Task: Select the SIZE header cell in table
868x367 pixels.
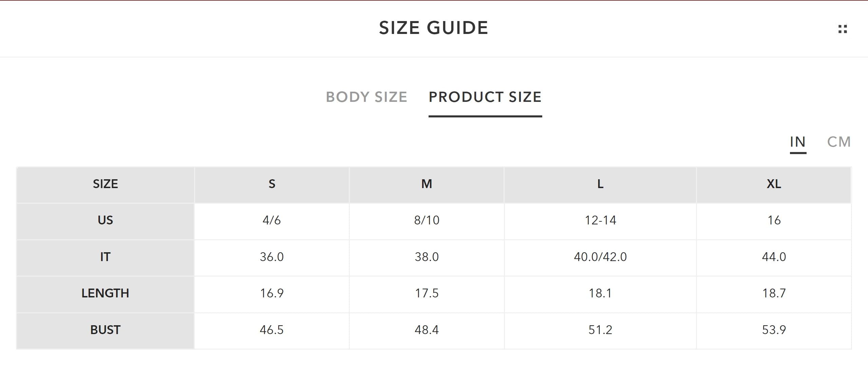Action: (105, 184)
